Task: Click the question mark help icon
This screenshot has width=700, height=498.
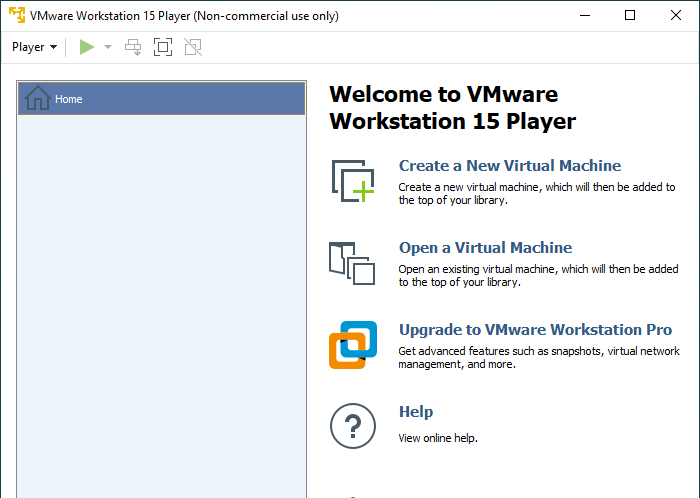Action: pos(353,426)
